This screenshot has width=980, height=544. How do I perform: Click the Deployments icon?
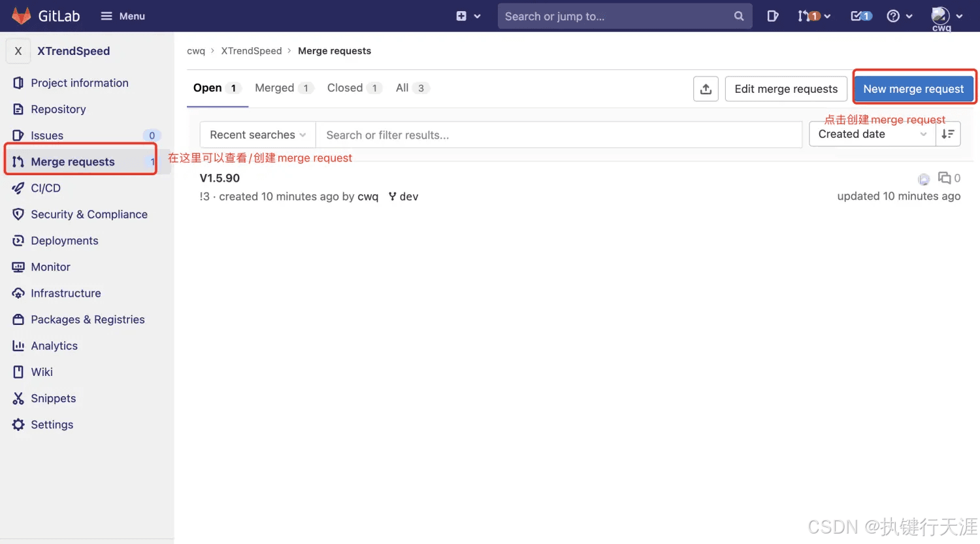click(18, 241)
